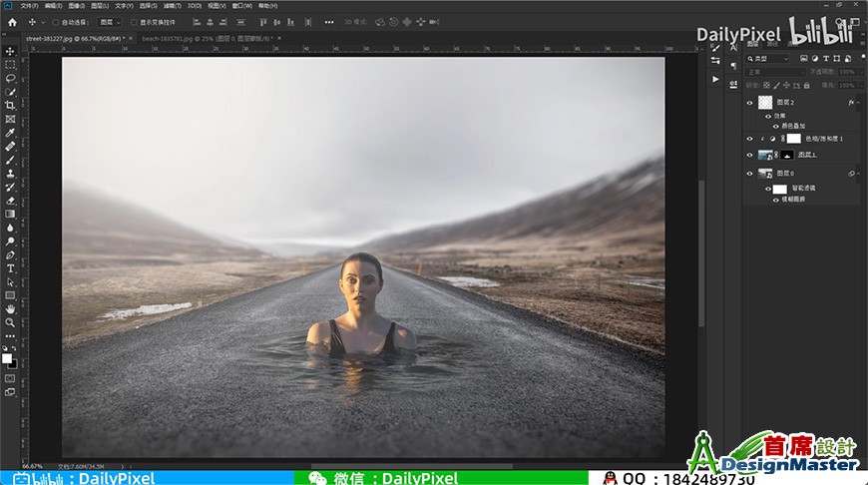Collapse effects list of 图层 2

859,103
